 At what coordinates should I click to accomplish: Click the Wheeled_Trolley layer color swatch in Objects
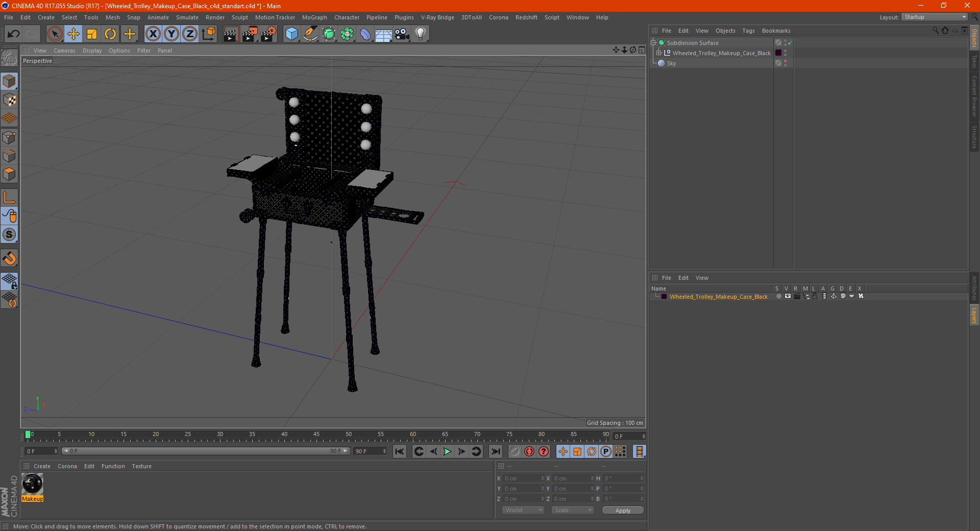click(x=778, y=53)
